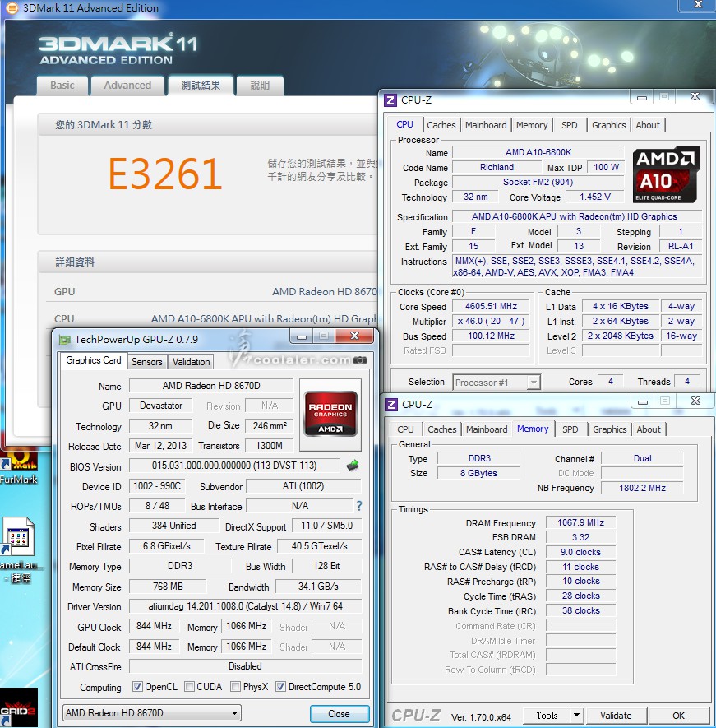Expand the Tools dropdown arrow in CPU-Z
716x728 pixels.
click(x=576, y=716)
